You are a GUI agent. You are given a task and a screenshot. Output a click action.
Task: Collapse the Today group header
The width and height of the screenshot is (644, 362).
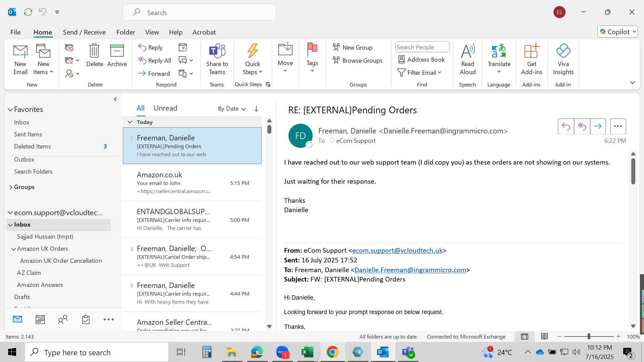pos(130,122)
